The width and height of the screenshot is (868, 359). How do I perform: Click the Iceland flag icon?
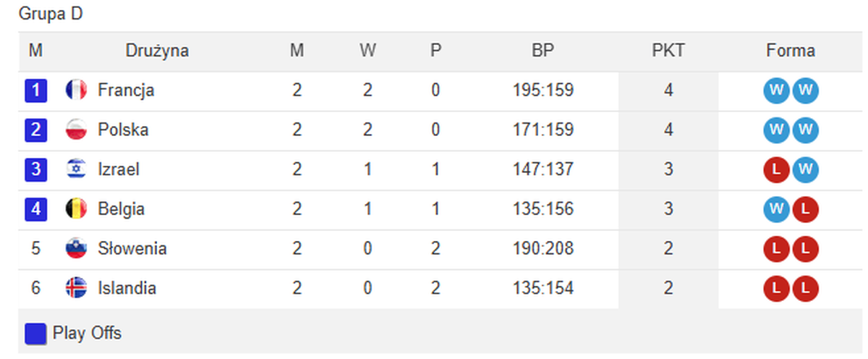76,288
